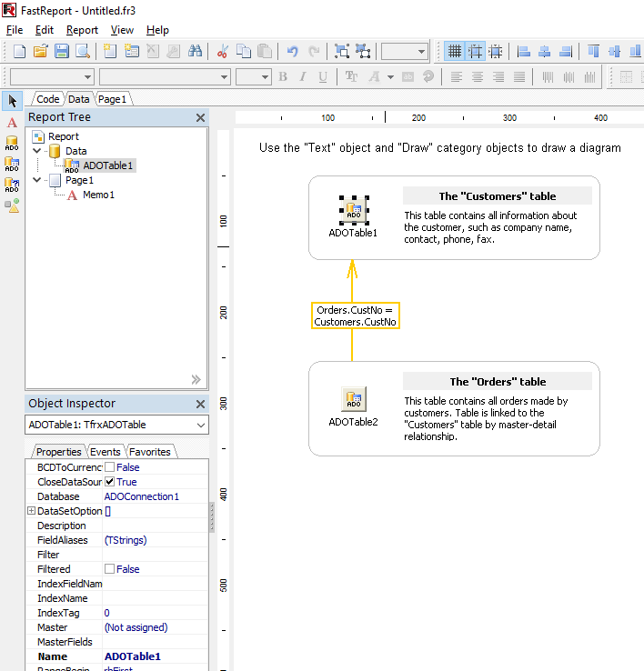This screenshot has height=671, width=644.
Task: Click the FieldAliases (TStrings) value
Action: tap(126, 540)
